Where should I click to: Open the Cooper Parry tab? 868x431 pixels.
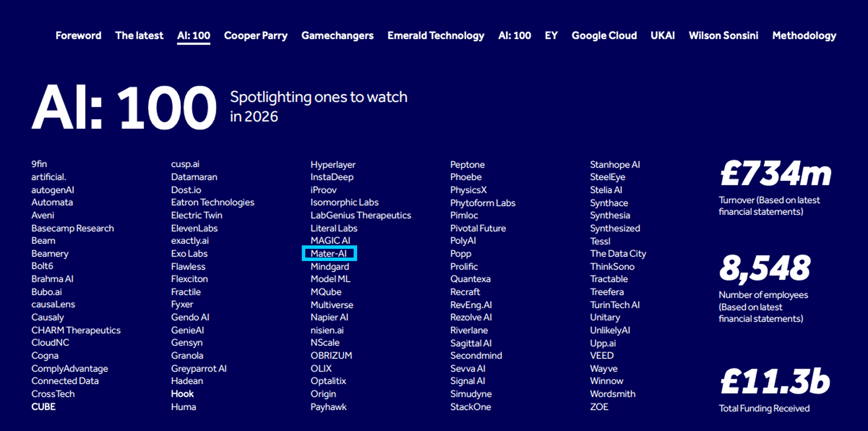coord(256,36)
